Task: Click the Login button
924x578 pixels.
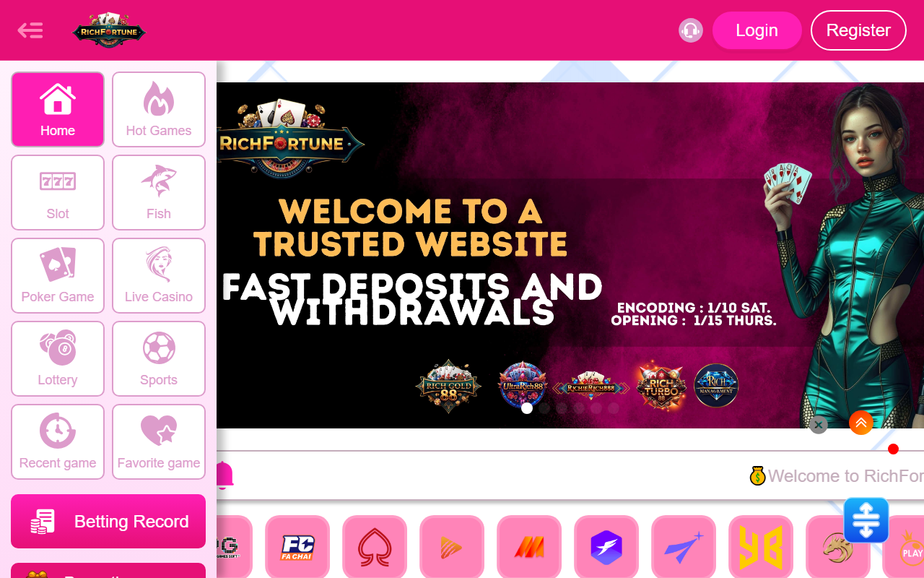Action: click(x=757, y=30)
